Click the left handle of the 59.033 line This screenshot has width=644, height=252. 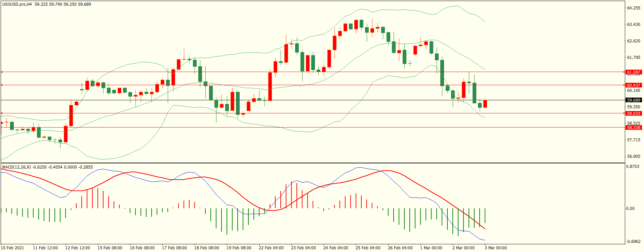point(2,113)
